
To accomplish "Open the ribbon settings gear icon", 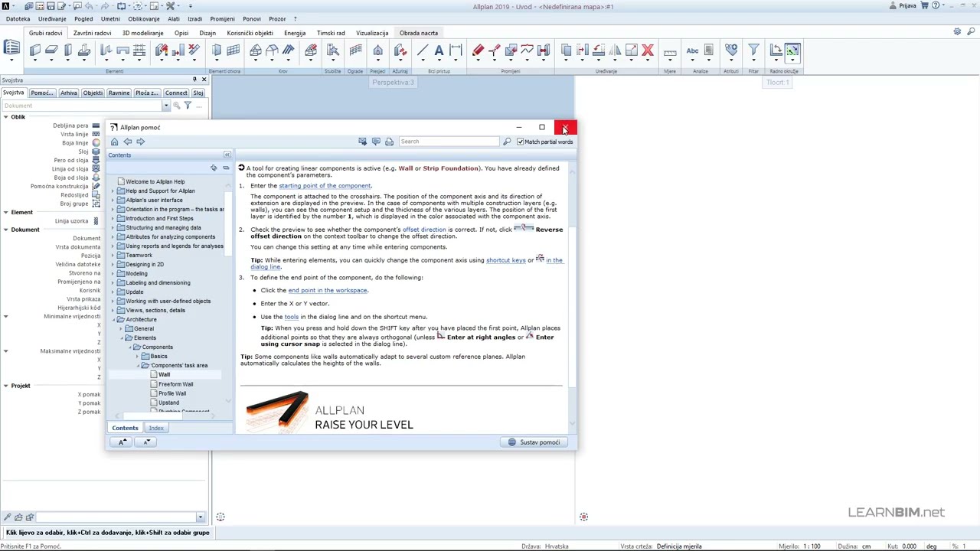I will (x=957, y=32).
